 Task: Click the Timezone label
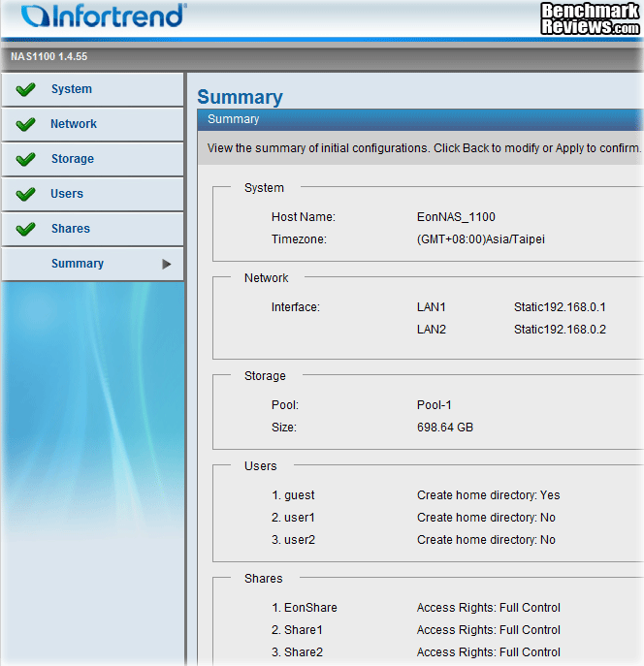pyautogui.click(x=299, y=239)
